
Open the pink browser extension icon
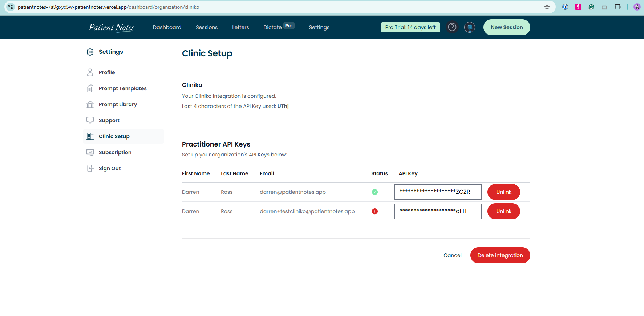[578, 7]
